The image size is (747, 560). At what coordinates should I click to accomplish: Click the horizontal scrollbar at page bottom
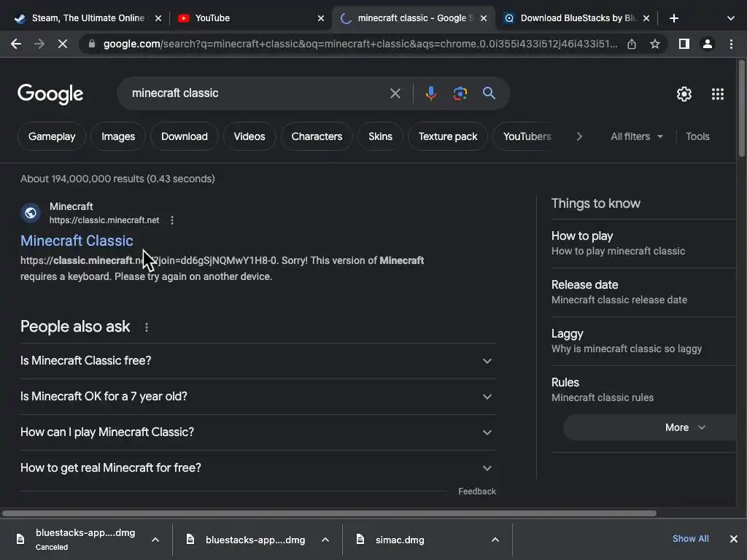tap(329, 513)
